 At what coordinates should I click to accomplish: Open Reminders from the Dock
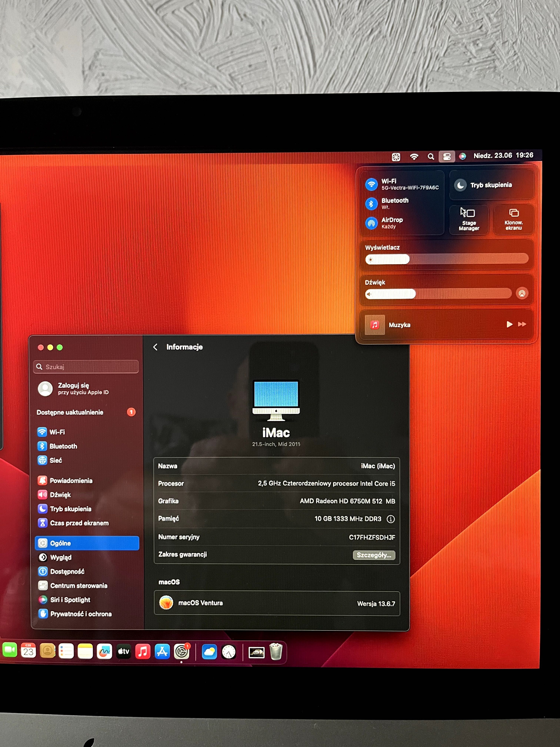tap(66, 651)
